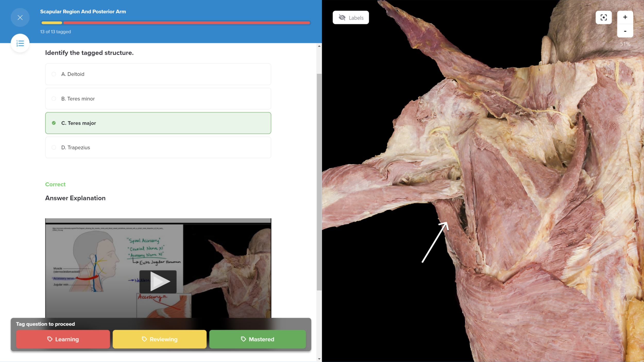This screenshot has height=362, width=644.
Task: Click the red segment of progress bar
Action: point(187,23)
